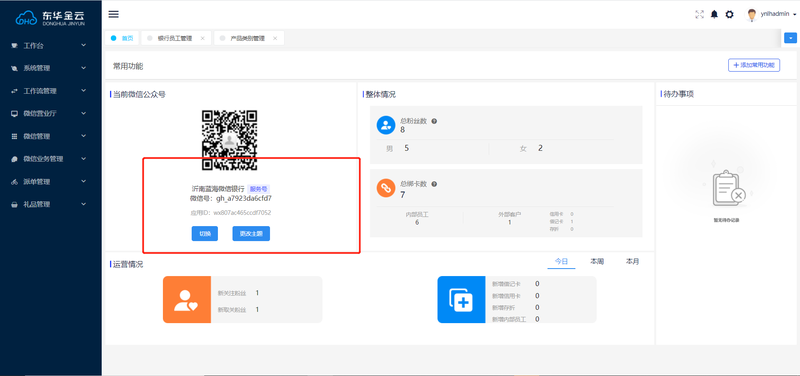Expand the 微信管理 menu chevron
Viewport: 800px width, 376px height.
click(84, 136)
